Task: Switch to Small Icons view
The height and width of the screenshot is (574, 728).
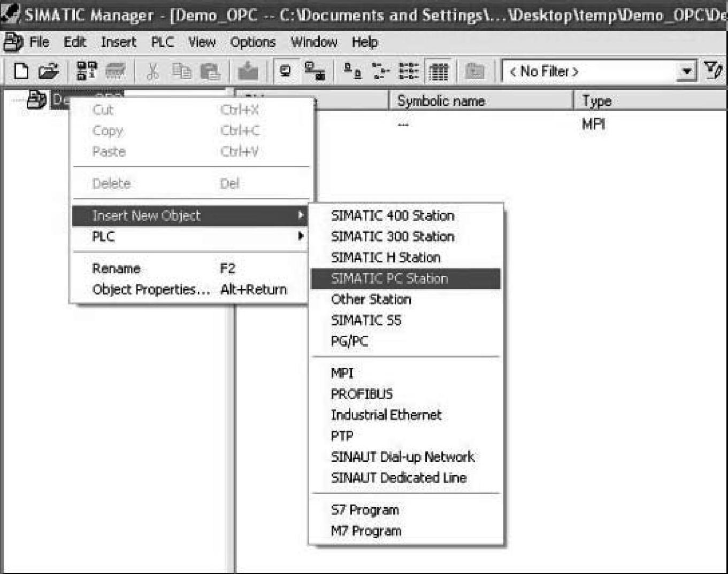Action: (381, 71)
